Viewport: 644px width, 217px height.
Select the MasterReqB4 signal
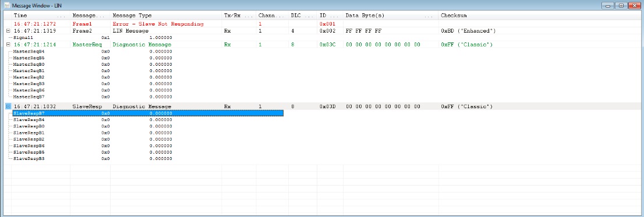[29, 51]
